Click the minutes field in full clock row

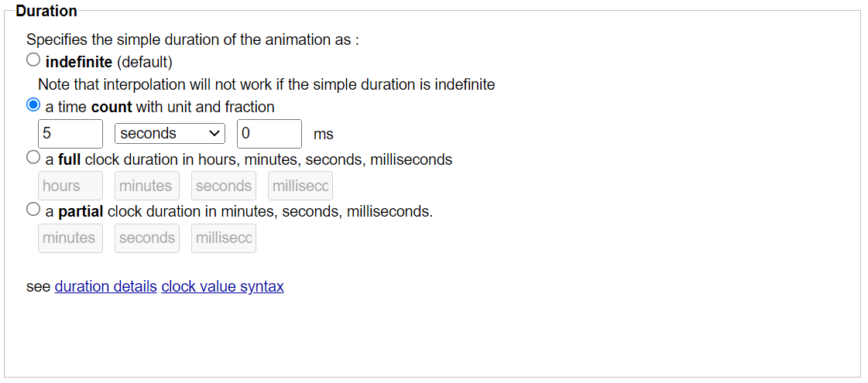(x=146, y=186)
